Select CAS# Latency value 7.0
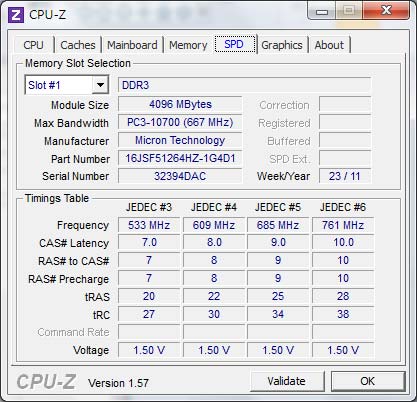The image size is (417, 402). (149, 242)
